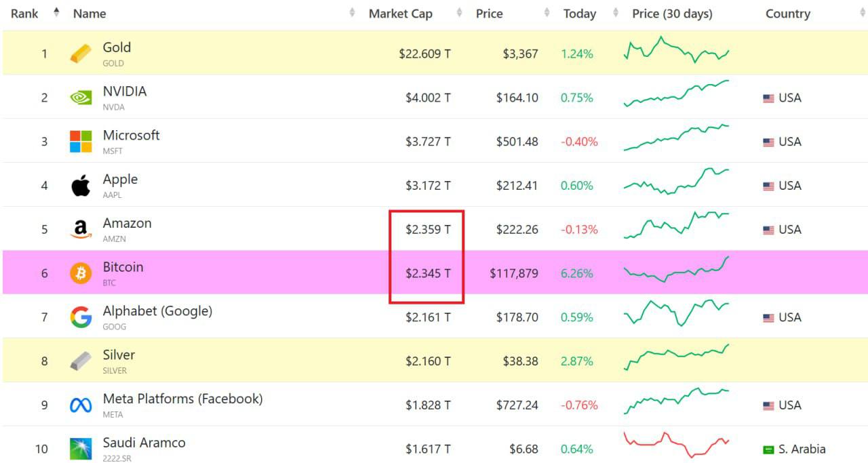868x463 pixels.
Task: Sort by the Today column arrows
Action: point(616,13)
